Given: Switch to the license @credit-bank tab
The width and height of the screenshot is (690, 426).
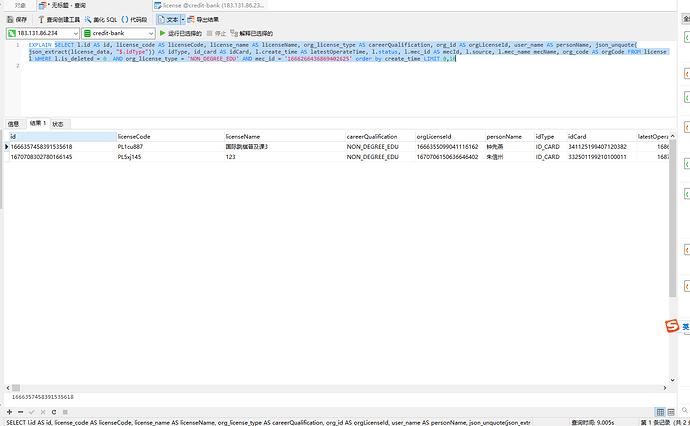Looking at the screenshot, I should point(209,5).
